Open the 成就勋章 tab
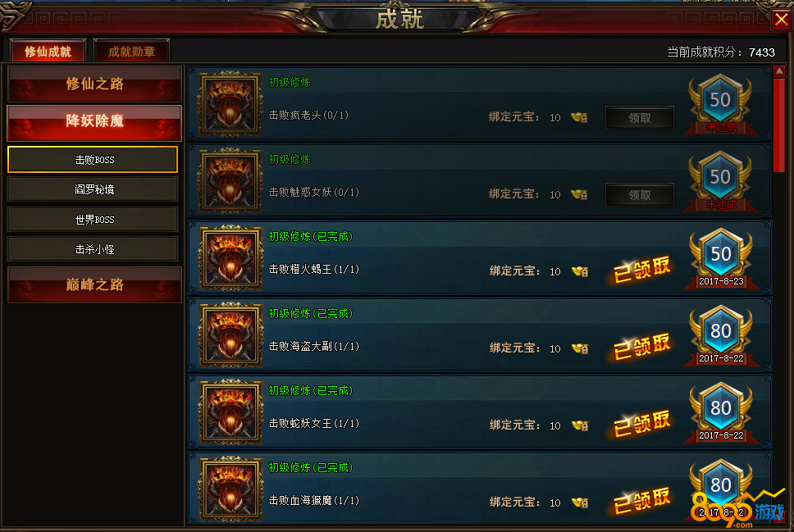The image size is (794, 532). (131, 51)
